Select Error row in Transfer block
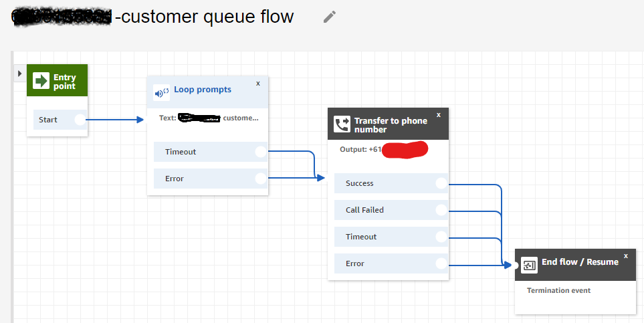 tap(391, 263)
